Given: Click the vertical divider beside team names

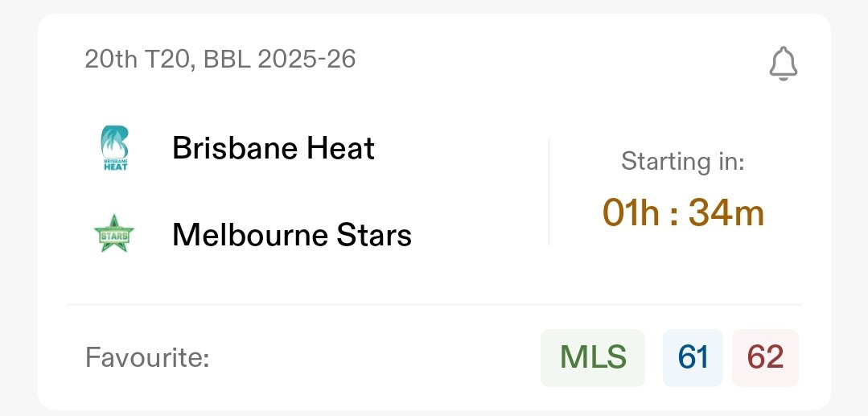Looking at the screenshot, I should click(x=549, y=192).
